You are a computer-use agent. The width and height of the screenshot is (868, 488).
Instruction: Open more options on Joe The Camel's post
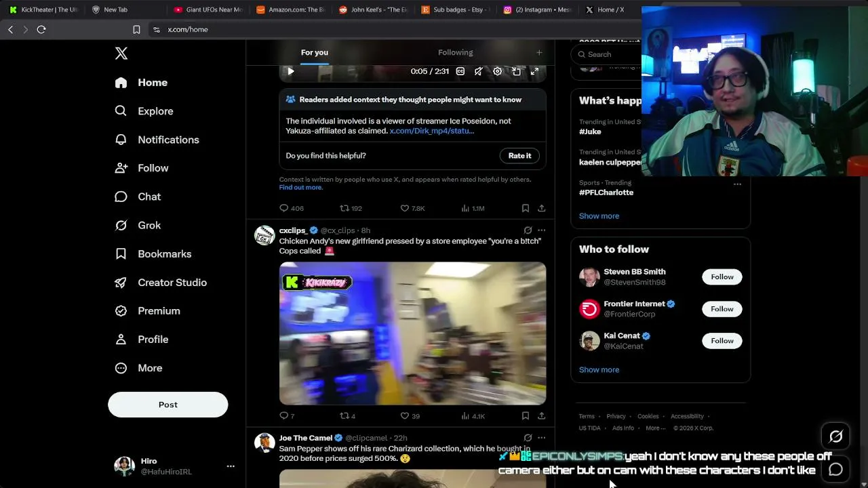(541, 438)
